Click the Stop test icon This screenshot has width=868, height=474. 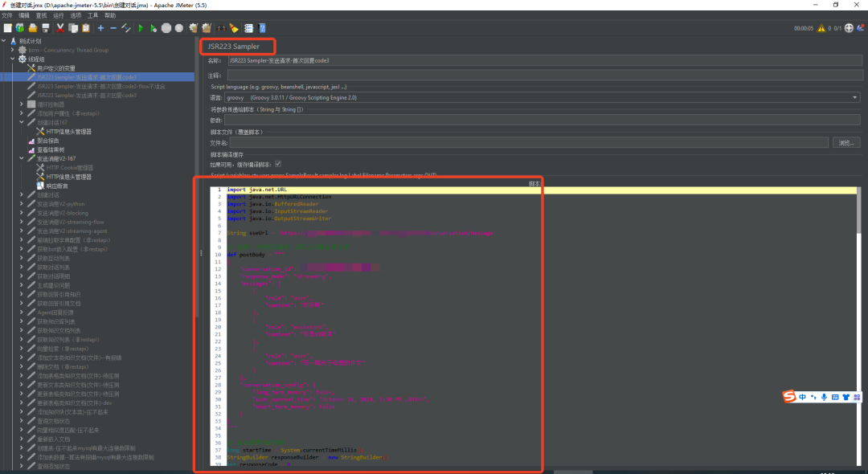pos(166,28)
